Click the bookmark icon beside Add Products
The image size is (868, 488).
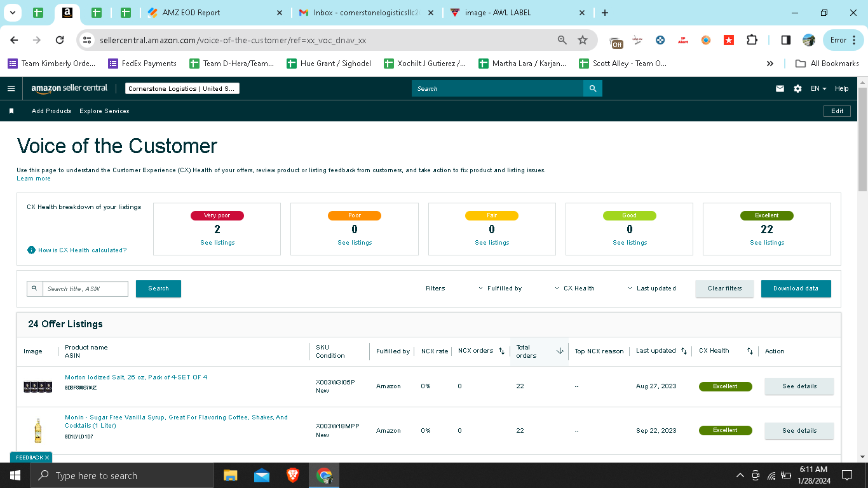(11, 111)
